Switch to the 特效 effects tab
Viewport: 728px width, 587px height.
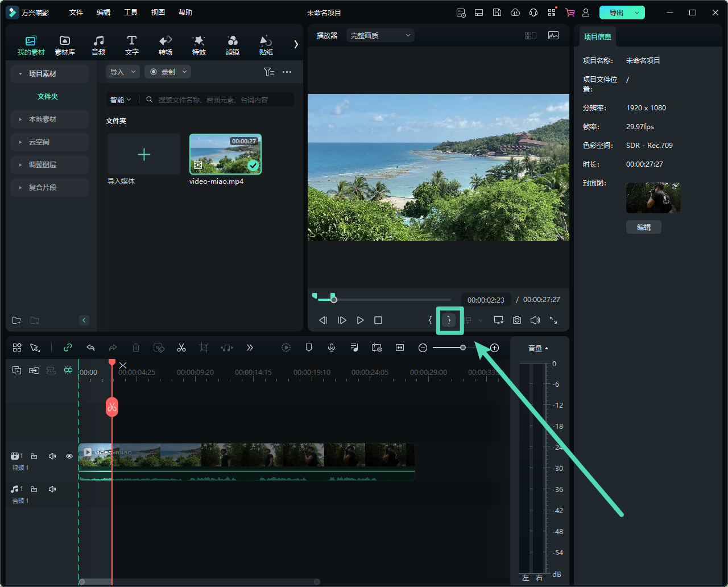(199, 45)
